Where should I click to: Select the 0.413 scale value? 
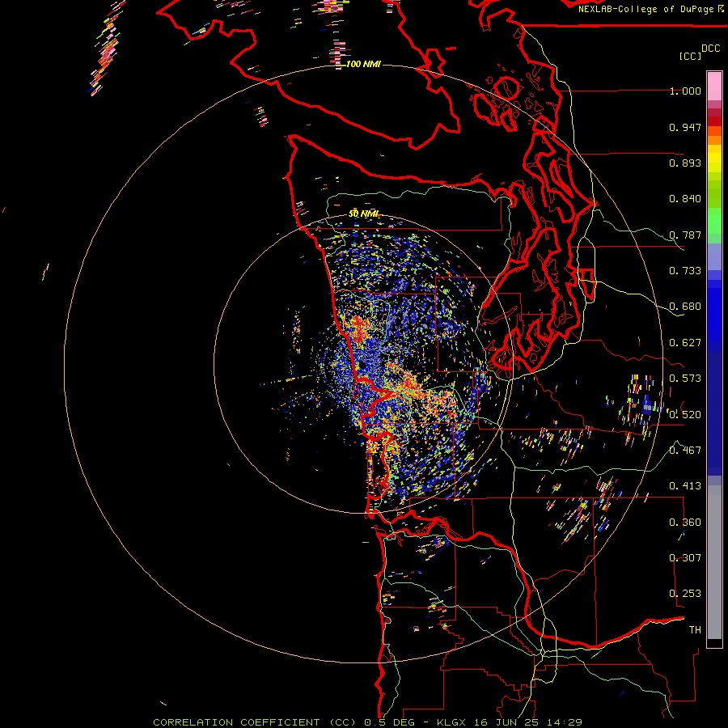(685, 486)
